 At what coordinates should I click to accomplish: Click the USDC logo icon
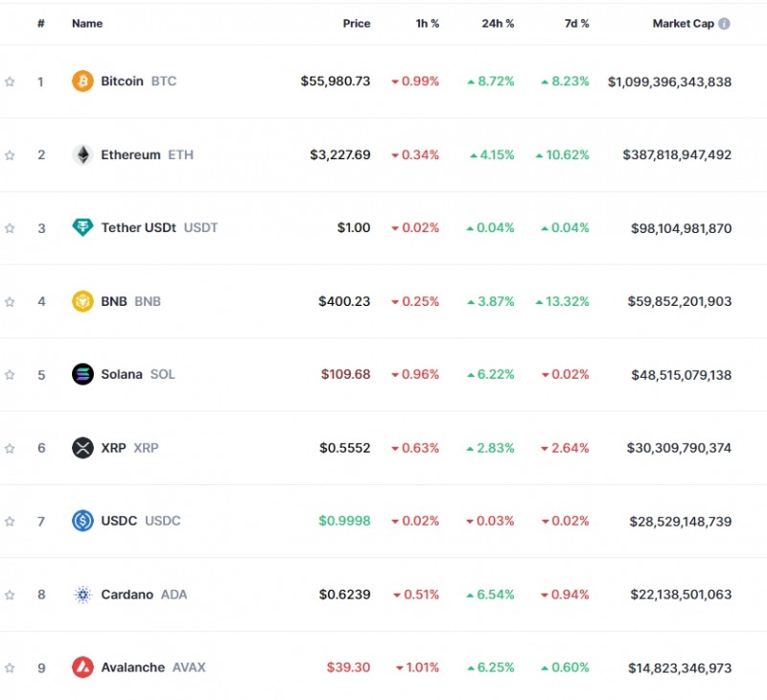click(82, 521)
